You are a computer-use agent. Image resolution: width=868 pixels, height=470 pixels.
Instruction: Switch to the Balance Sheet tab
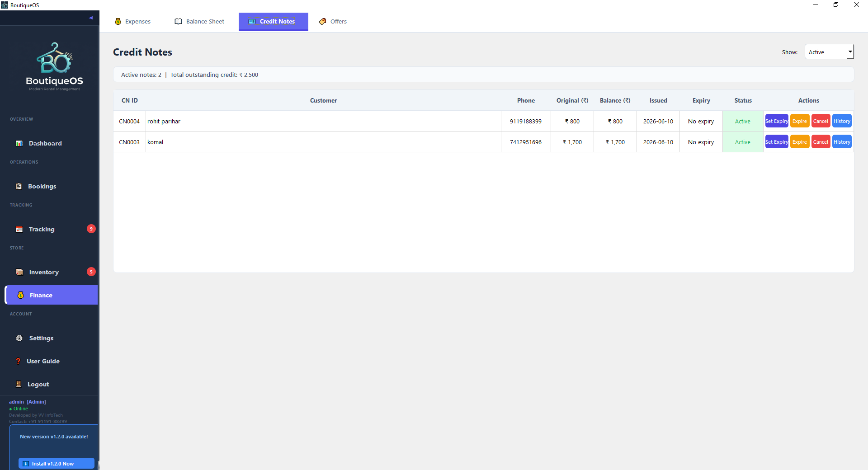tap(199, 21)
